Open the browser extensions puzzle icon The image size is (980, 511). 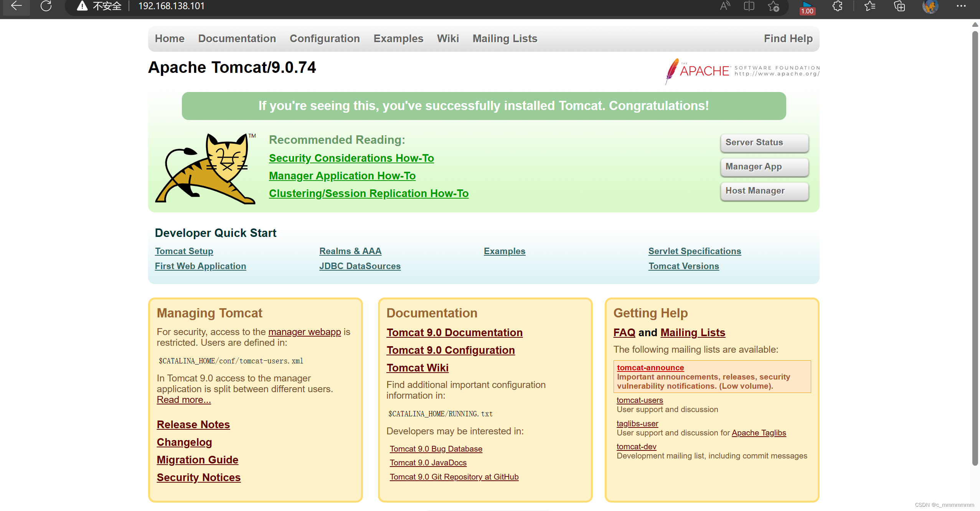click(x=838, y=6)
